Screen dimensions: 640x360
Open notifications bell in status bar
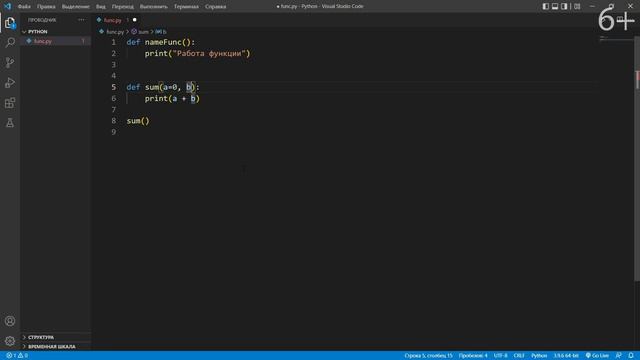631,356
